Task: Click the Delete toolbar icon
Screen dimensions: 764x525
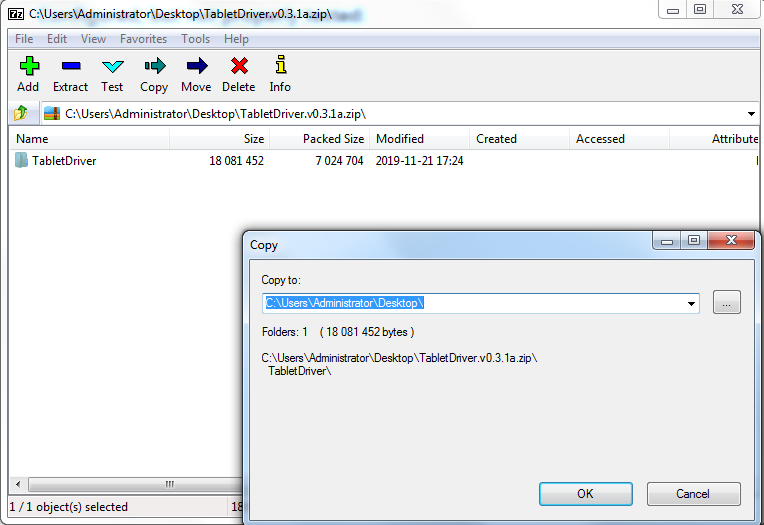Action: [x=239, y=65]
